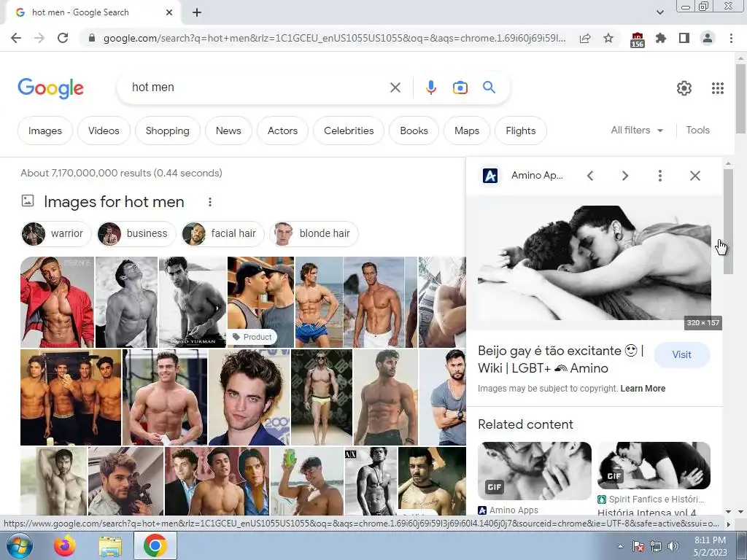Go to next image in preview panel

(x=625, y=176)
